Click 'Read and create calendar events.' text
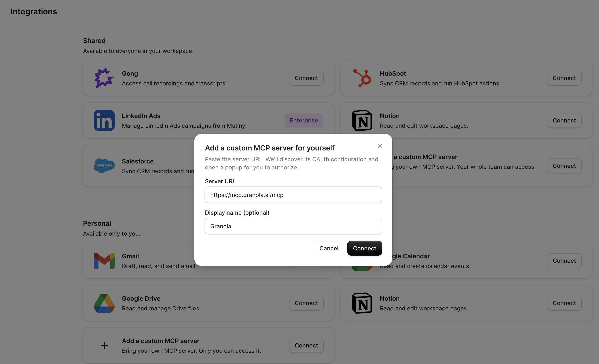599x364 pixels. pos(425,266)
